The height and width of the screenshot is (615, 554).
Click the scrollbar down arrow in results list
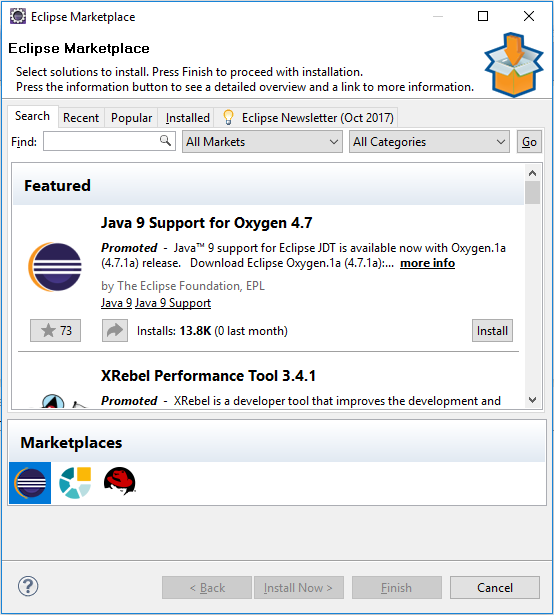532,400
